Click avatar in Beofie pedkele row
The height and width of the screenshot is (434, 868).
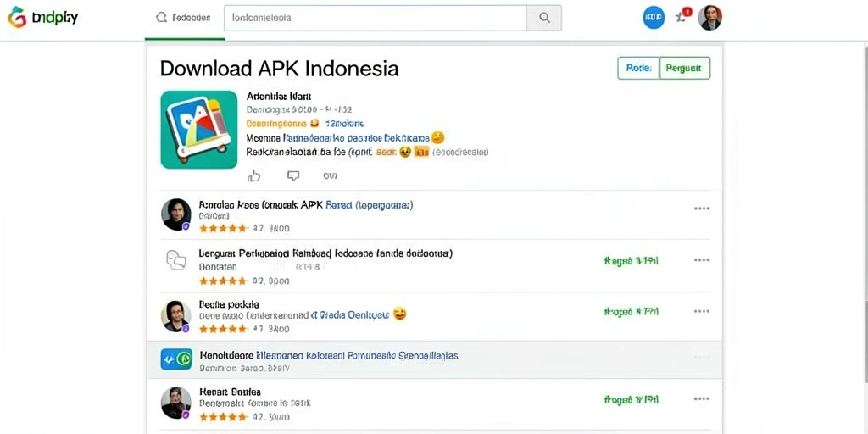[176, 317]
